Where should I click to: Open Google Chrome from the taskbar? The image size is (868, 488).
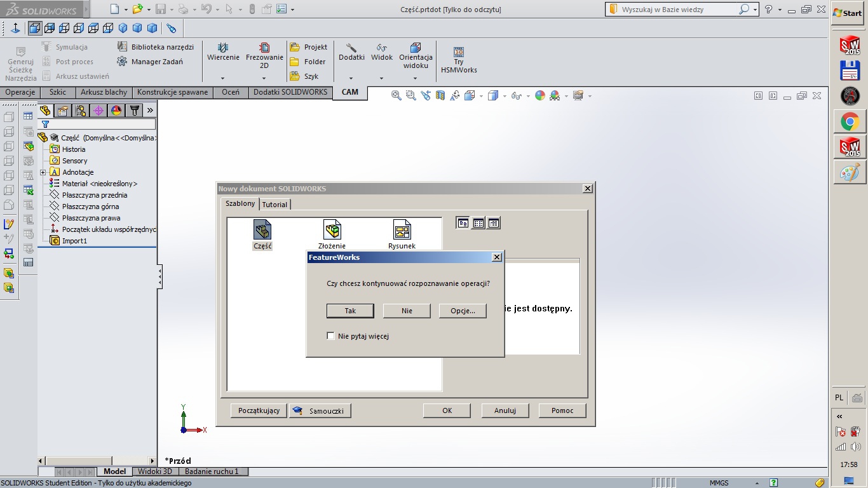click(850, 121)
